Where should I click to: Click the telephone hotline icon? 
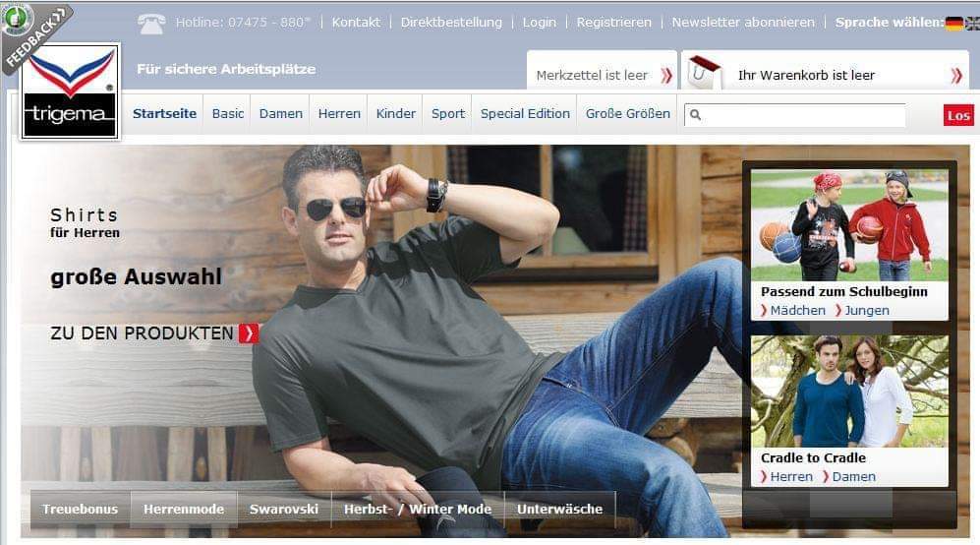click(150, 23)
